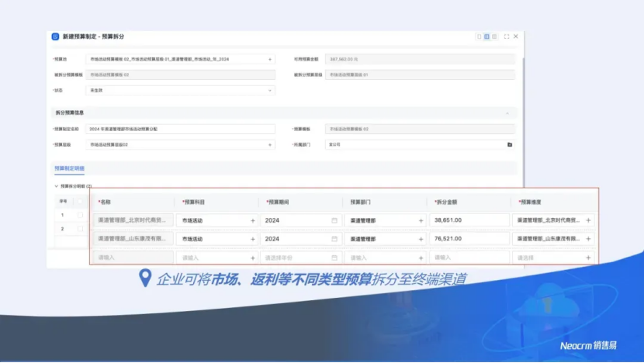Click plus icon in first row 预算科目
The width and height of the screenshot is (644, 363).
click(252, 220)
